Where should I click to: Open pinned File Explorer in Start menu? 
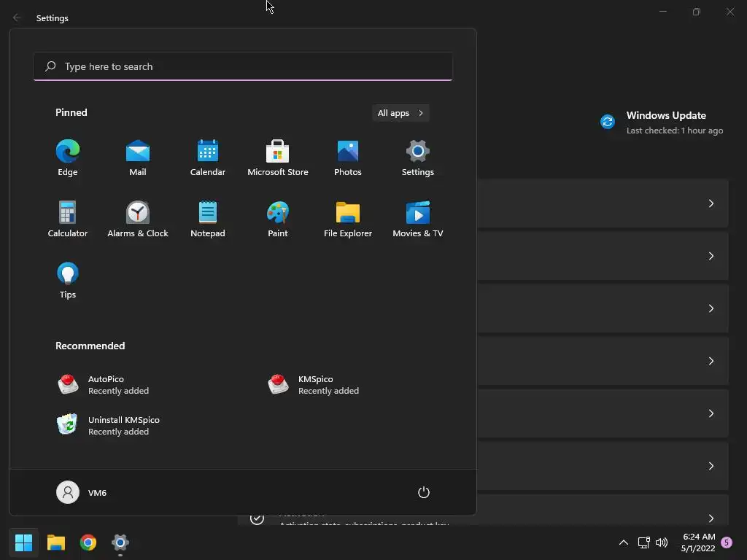click(348, 219)
